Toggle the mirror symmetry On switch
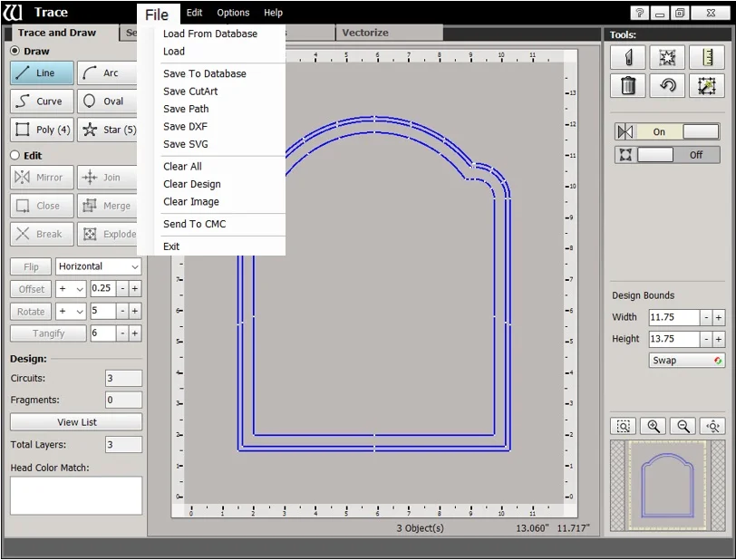 click(667, 132)
